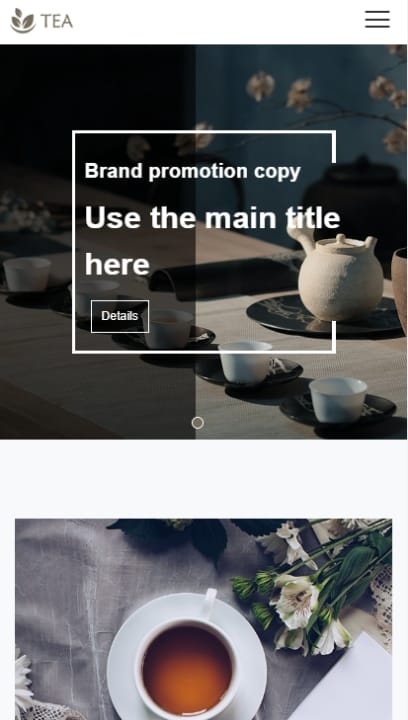
Task: Click the "Brand promotion copy" subtitle
Action: 193,171
